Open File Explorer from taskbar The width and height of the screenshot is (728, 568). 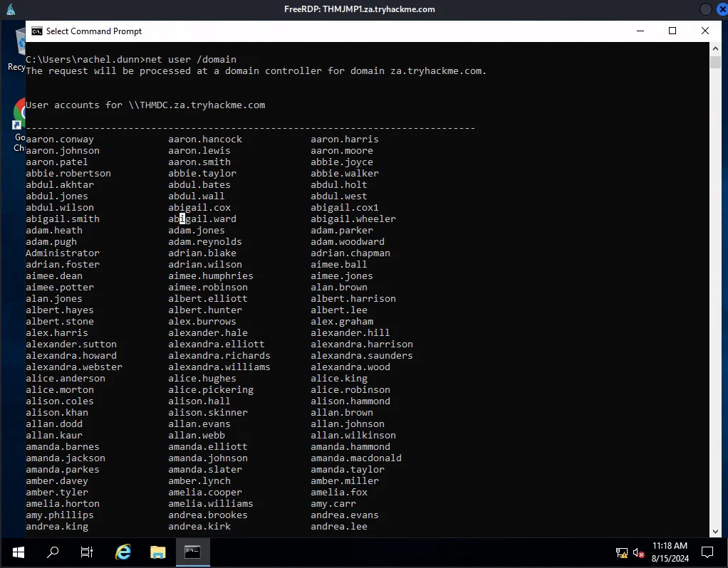[158, 552]
